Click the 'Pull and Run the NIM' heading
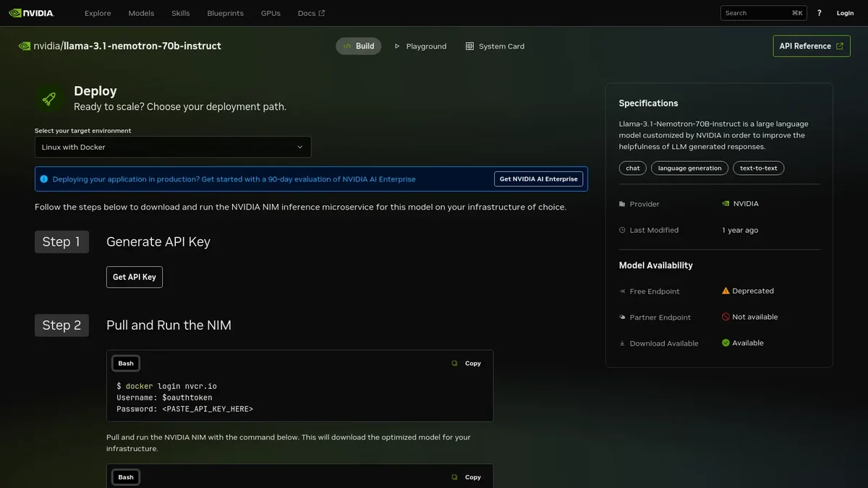The width and height of the screenshot is (868, 488). click(169, 325)
